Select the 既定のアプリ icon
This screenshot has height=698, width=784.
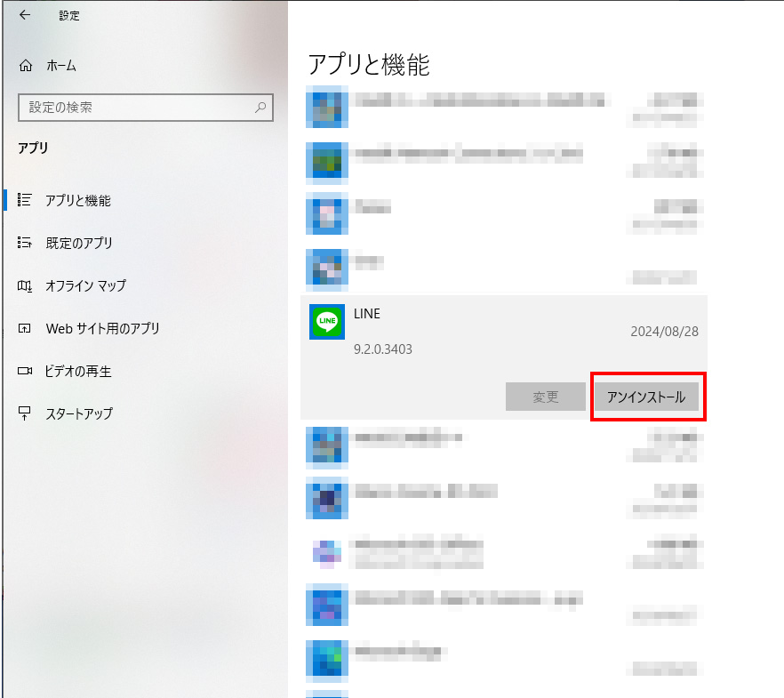(x=25, y=243)
